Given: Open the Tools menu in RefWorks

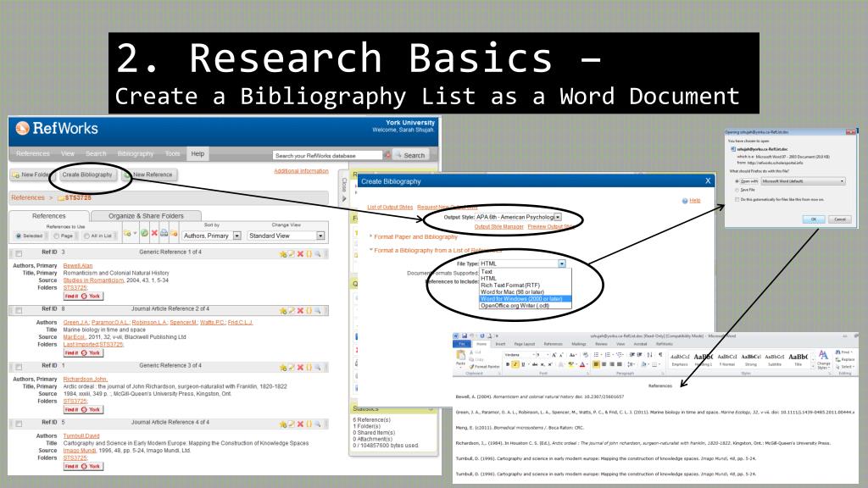Looking at the screenshot, I should tap(172, 154).
